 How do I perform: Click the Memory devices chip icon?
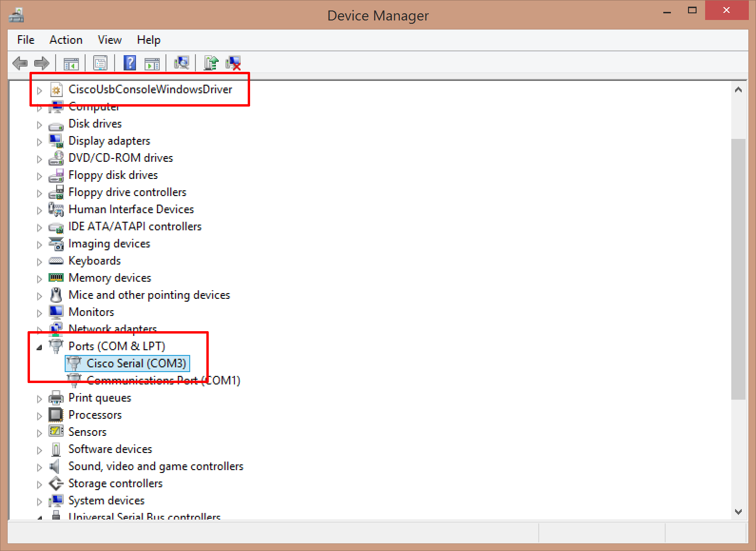(x=56, y=277)
